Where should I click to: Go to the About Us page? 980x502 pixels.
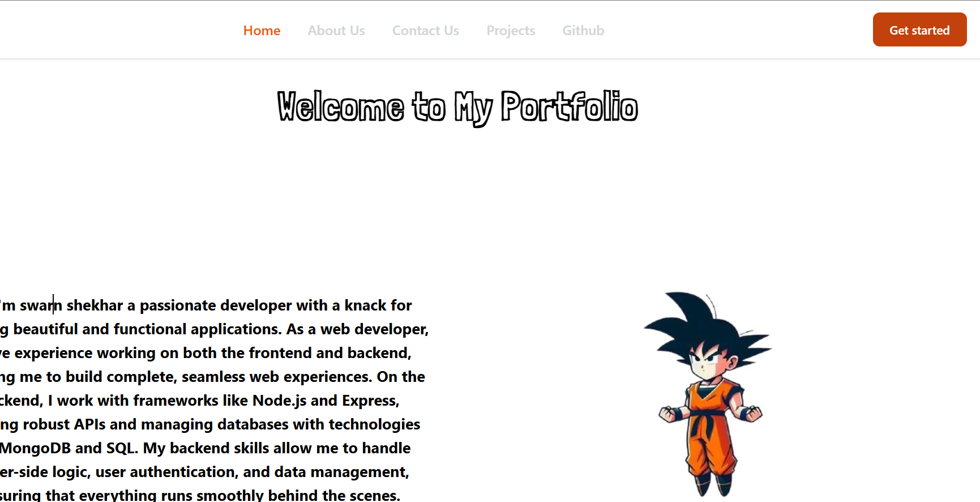tap(336, 31)
